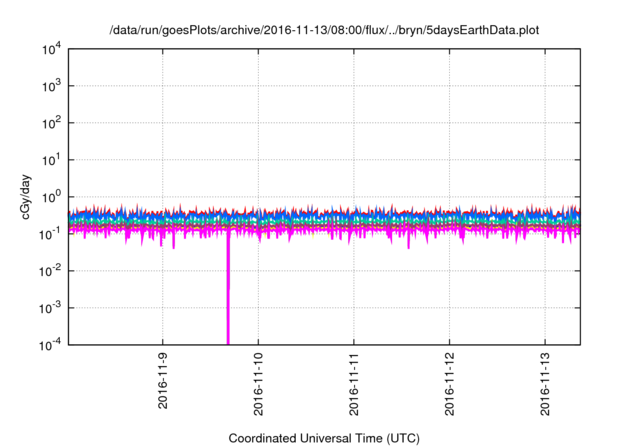Click the x-axis label Coordinated Universal Time (UTC)
The image size is (640, 448).
[324, 438]
